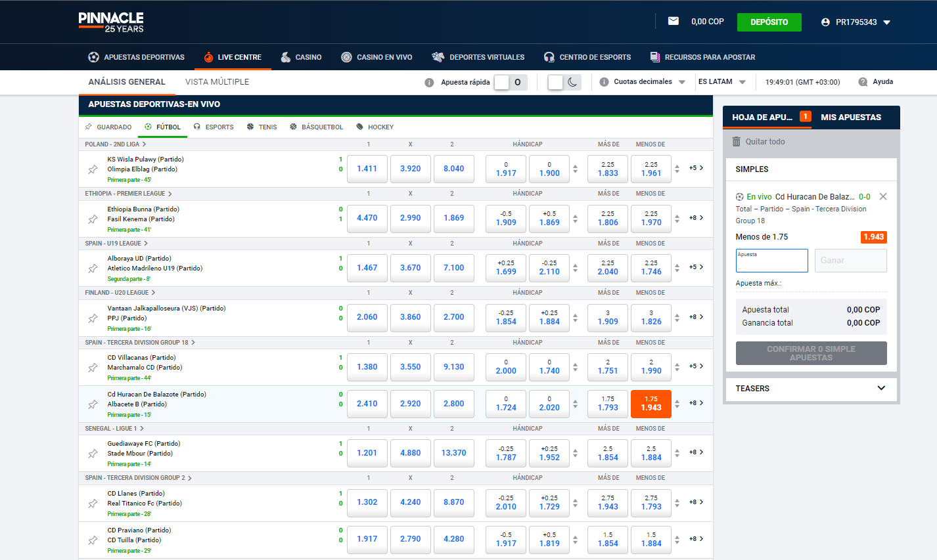Click the Apuesta stake input field
Image resolution: width=937 pixels, height=560 pixels.
click(x=772, y=261)
